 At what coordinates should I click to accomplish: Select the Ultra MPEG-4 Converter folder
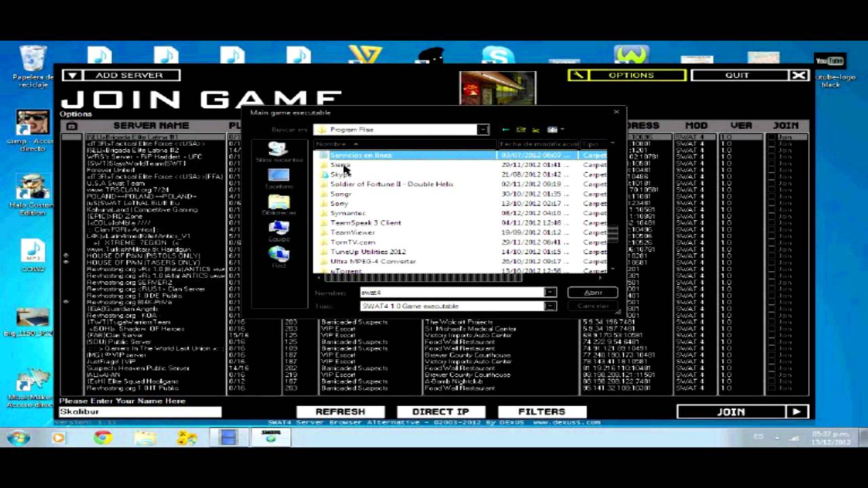click(x=373, y=262)
